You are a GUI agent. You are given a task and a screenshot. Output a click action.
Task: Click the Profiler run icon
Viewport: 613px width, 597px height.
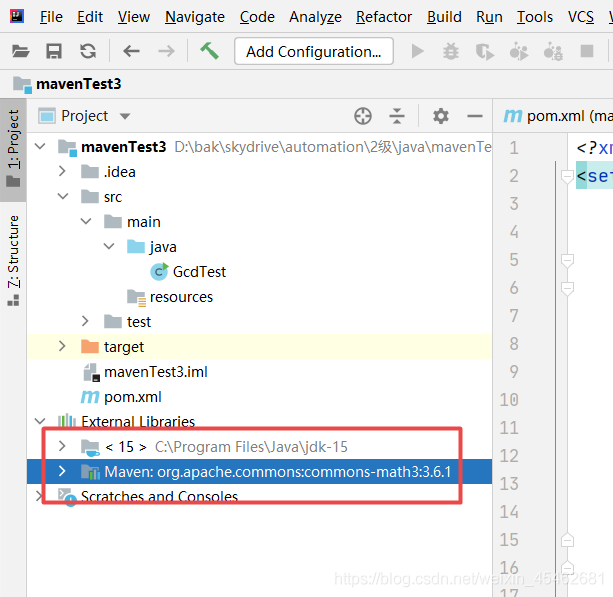pos(519,51)
